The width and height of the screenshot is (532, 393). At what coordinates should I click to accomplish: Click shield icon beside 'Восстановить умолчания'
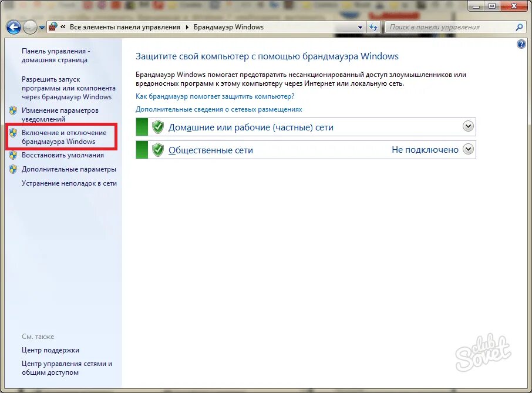pos(13,155)
